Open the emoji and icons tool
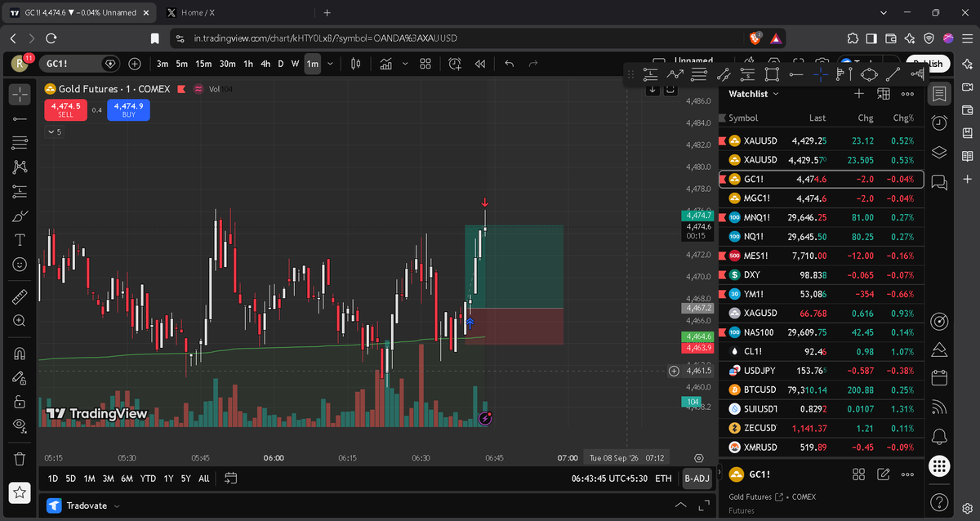980x521 pixels. pos(20,265)
